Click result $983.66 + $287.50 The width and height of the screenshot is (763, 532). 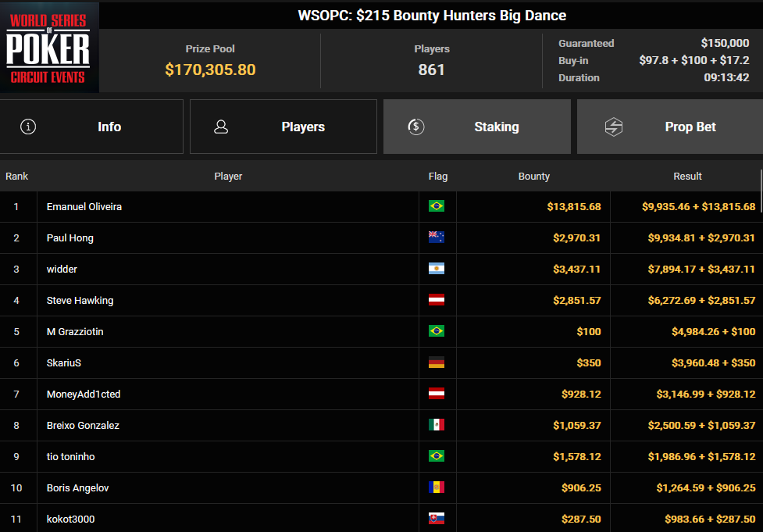[x=710, y=519]
